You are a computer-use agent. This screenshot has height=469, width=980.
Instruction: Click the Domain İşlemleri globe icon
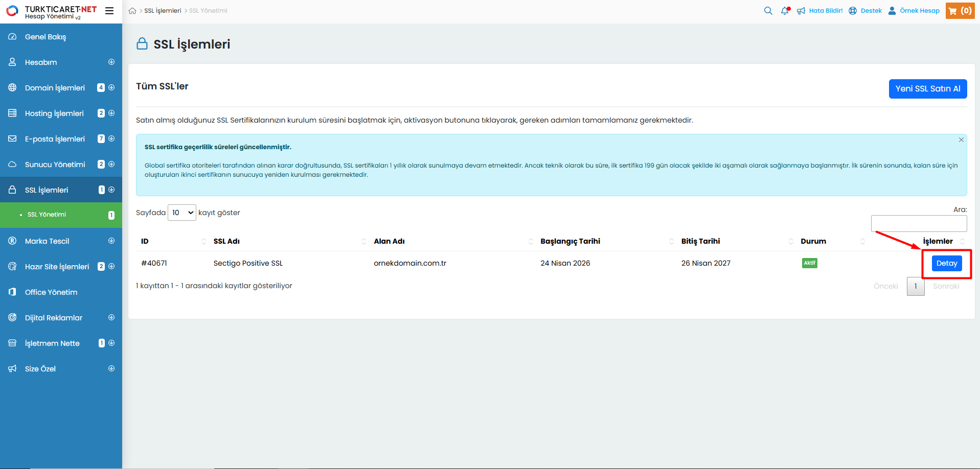tap(12, 88)
